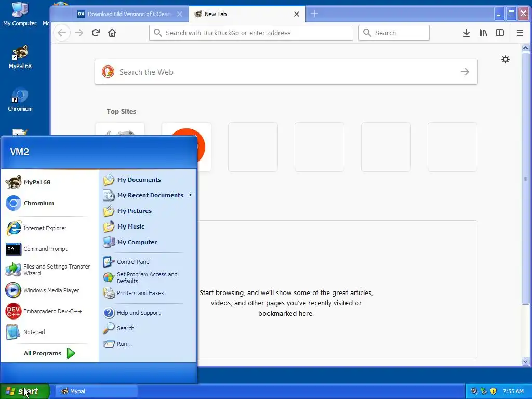Submit web search with arrow icon

click(465, 72)
